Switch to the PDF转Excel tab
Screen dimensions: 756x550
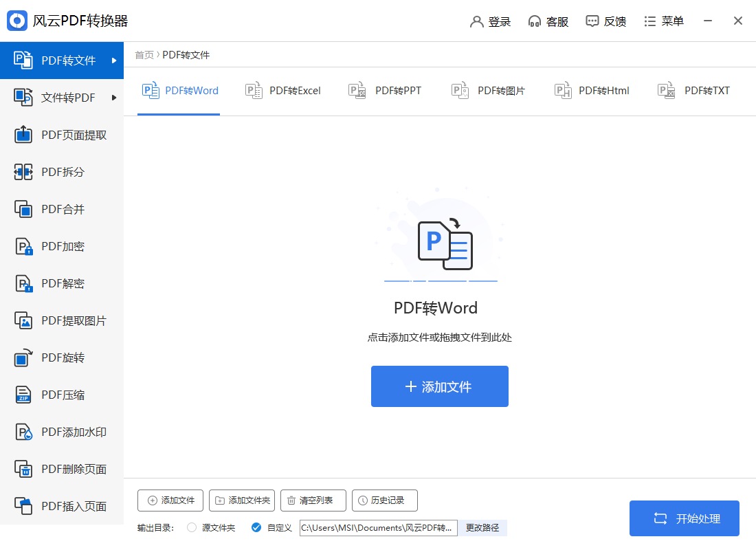pyautogui.click(x=283, y=90)
